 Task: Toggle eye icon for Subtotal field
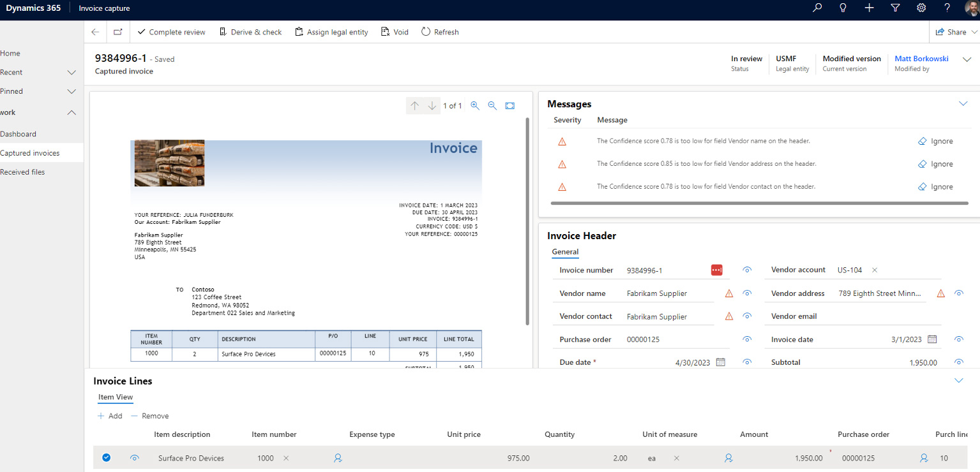pos(958,362)
